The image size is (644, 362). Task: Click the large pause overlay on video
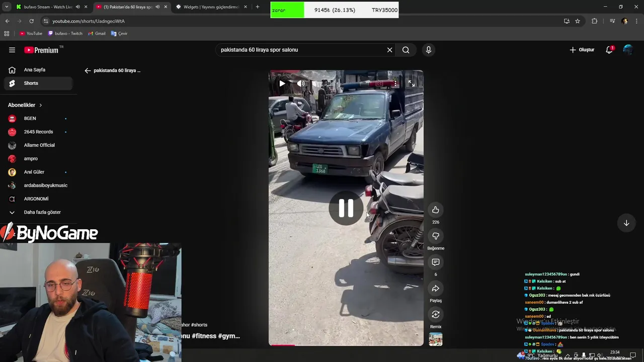tap(346, 208)
